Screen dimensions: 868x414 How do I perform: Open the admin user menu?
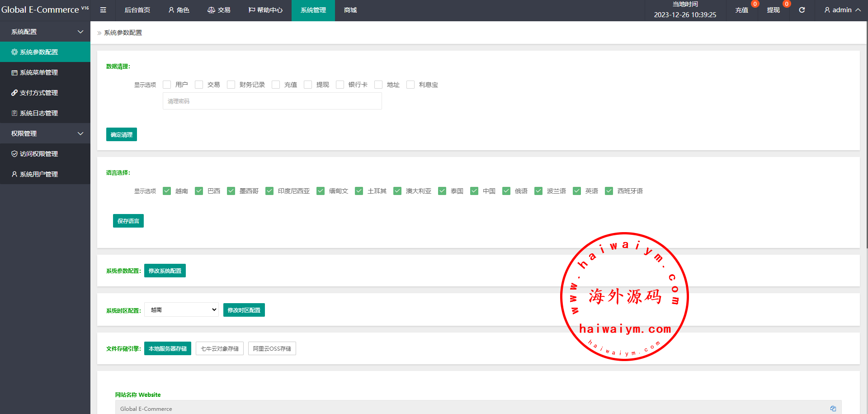(842, 10)
